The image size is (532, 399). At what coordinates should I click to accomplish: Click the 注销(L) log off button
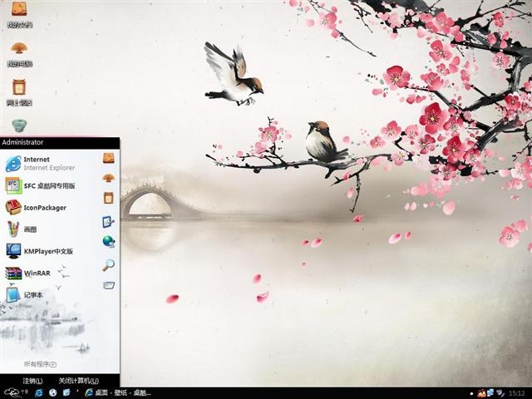[x=32, y=381]
